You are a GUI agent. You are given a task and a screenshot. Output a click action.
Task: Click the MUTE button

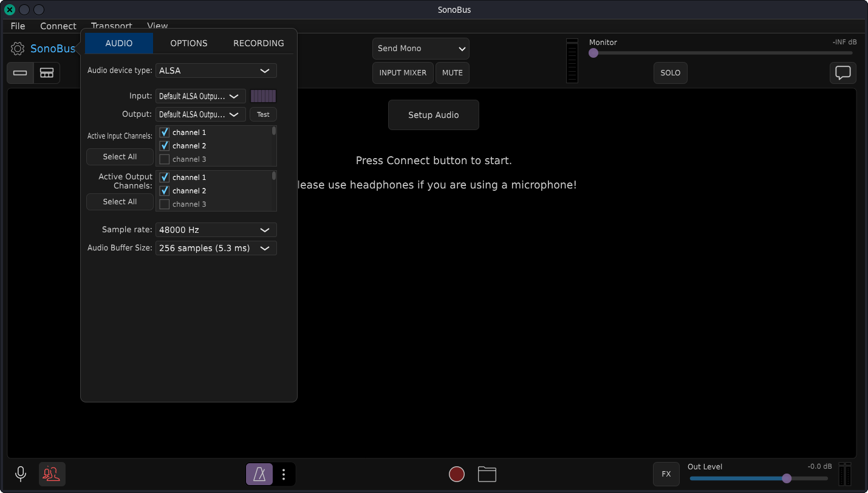[453, 73]
